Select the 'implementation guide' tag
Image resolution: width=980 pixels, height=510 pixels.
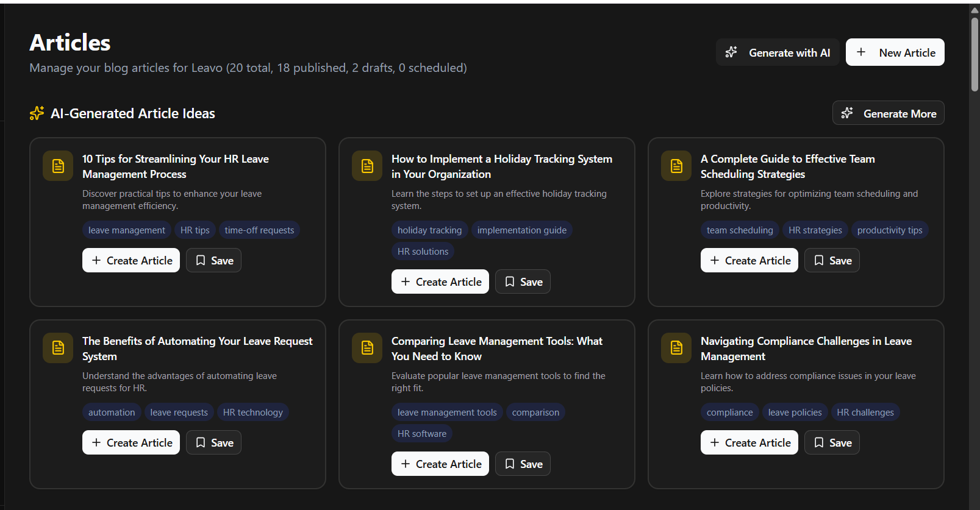pos(522,230)
